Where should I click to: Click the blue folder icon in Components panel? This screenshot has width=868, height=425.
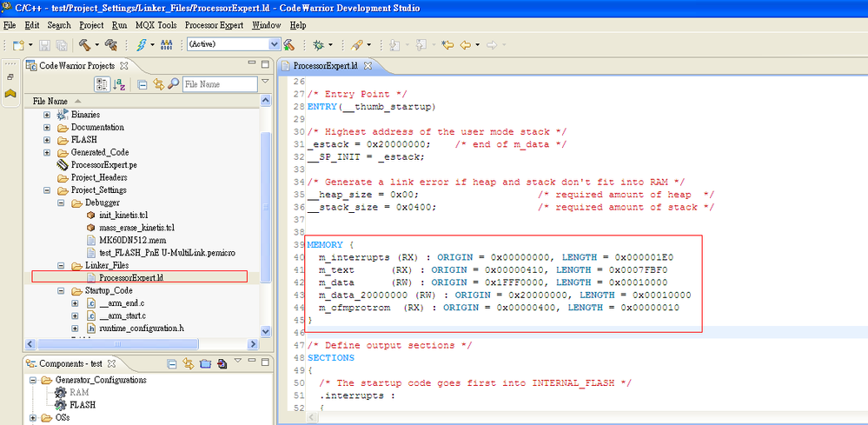pos(205,363)
